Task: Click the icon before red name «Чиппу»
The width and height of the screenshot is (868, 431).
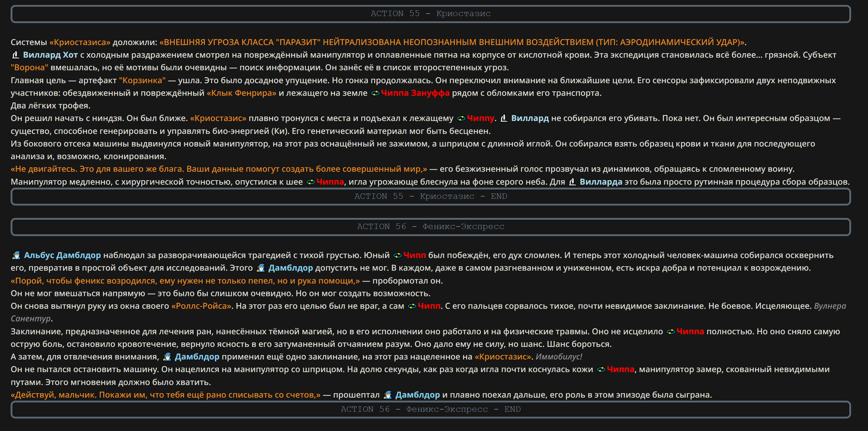Action: [x=461, y=118]
